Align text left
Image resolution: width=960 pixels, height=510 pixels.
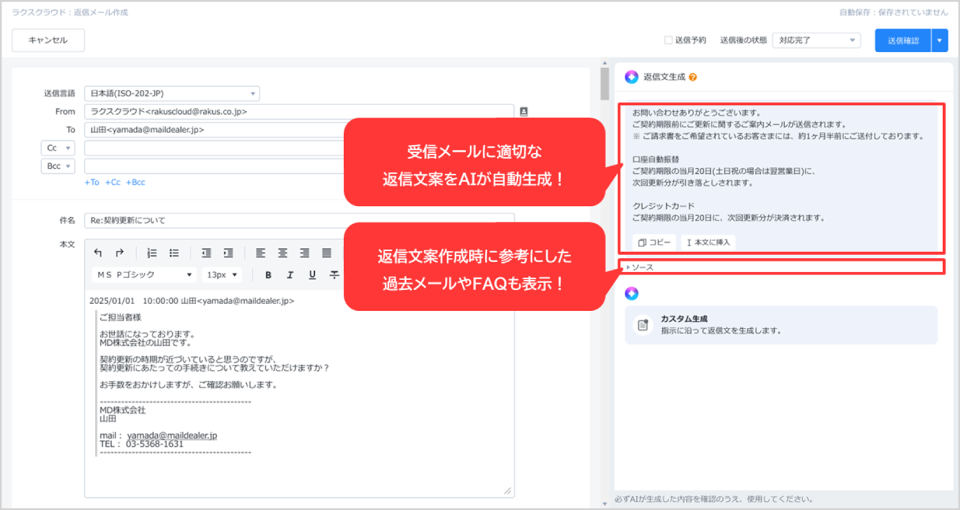pyautogui.click(x=261, y=253)
